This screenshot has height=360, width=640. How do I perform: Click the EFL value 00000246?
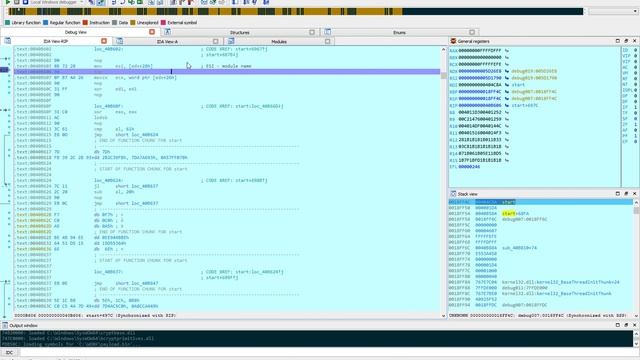[469, 167]
